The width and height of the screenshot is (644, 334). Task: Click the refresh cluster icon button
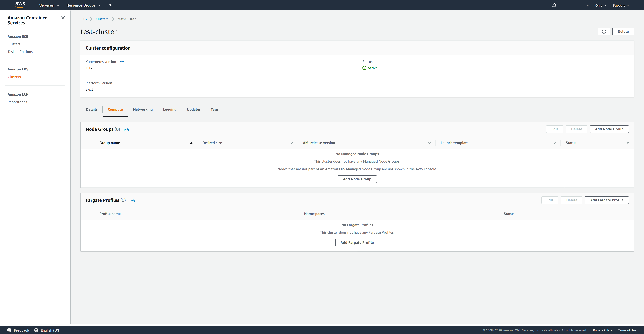604,32
